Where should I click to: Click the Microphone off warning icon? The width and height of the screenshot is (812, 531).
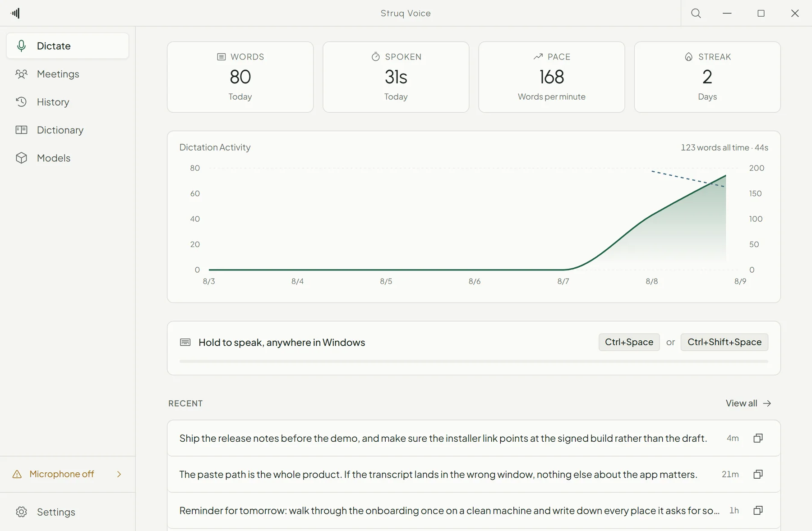tap(17, 474)
